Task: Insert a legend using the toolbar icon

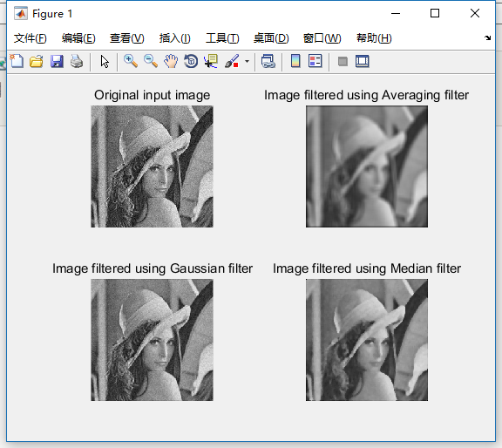Action: pyautogui.click(x=315, y=61)
